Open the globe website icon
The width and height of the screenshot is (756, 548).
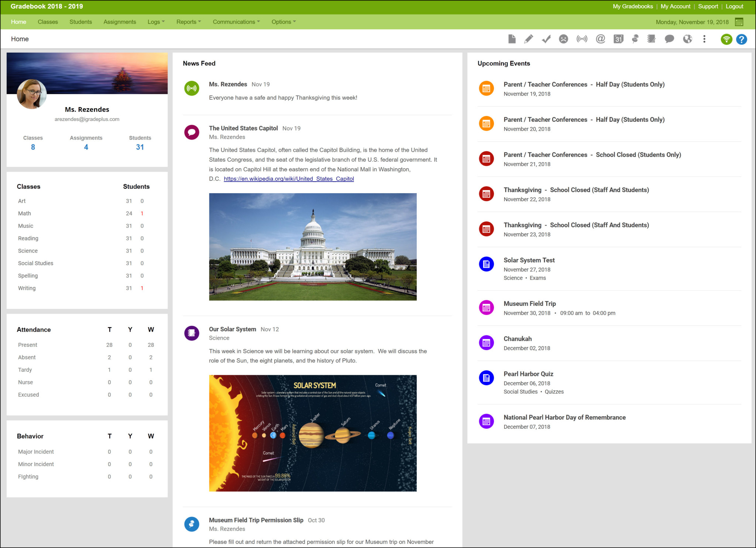pos(687,39)
